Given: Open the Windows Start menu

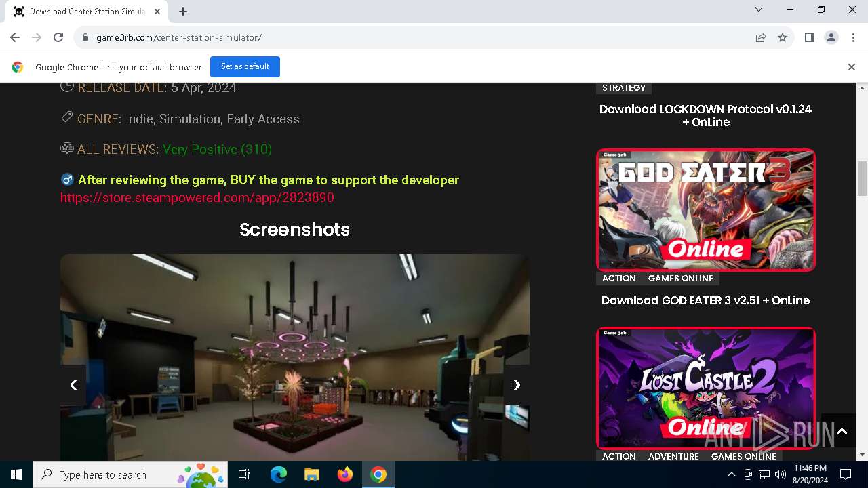Looking at the screenshot, I should [16, 474].
